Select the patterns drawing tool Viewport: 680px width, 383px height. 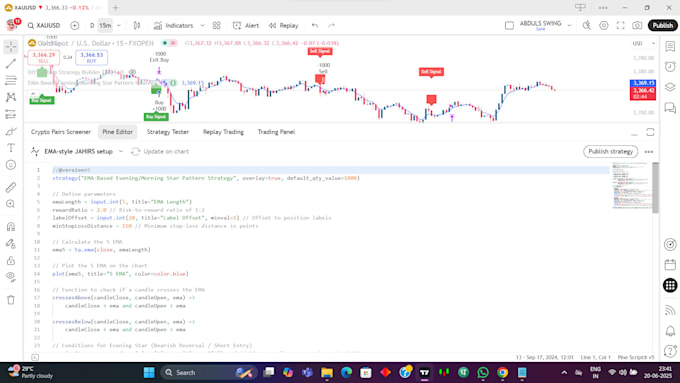tap(11, 97)
